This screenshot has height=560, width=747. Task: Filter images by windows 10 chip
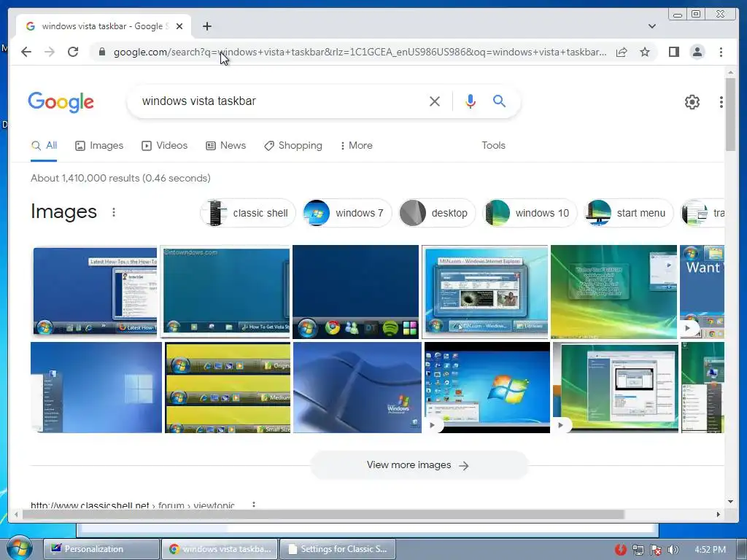coord(530,213)
